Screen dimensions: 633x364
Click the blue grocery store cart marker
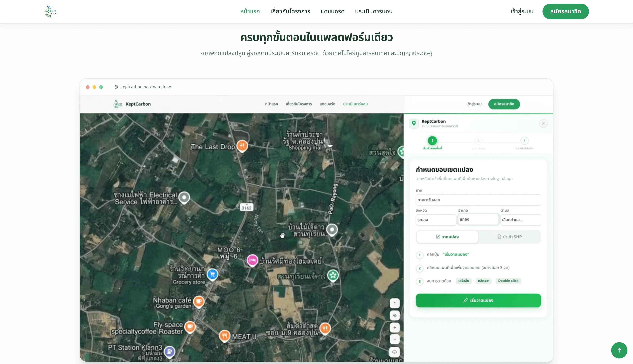tap(212, 274)
